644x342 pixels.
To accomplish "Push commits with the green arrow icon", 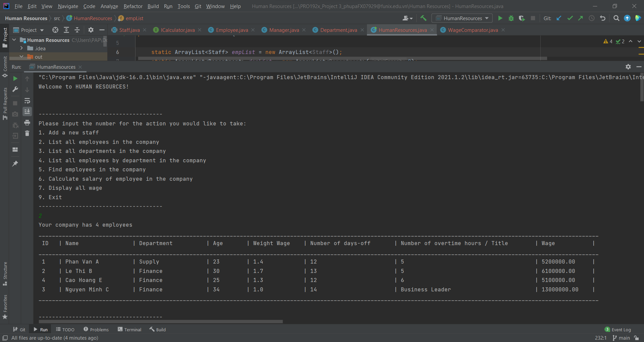I will point(581,18).
